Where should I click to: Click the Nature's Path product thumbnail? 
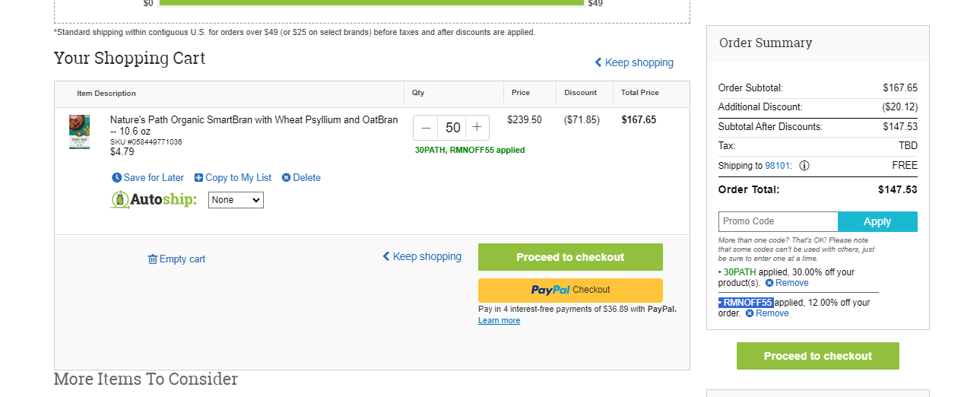click(79, 132)
